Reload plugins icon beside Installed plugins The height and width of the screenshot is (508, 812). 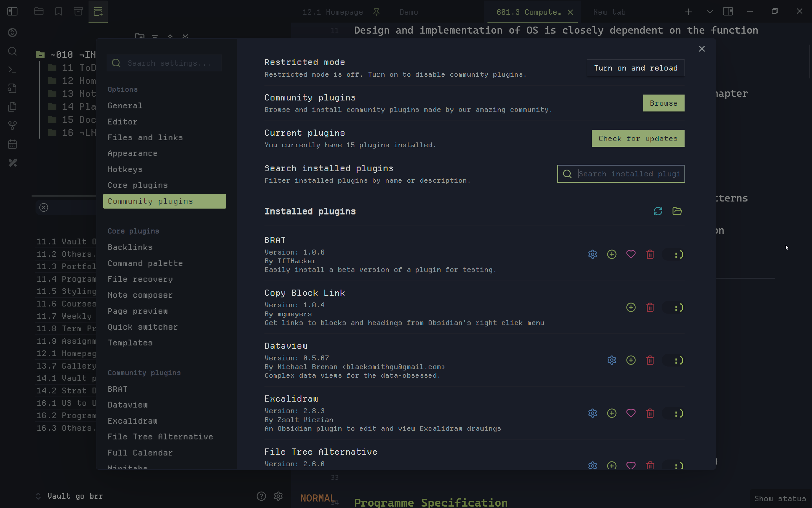(x=658, y=211)
